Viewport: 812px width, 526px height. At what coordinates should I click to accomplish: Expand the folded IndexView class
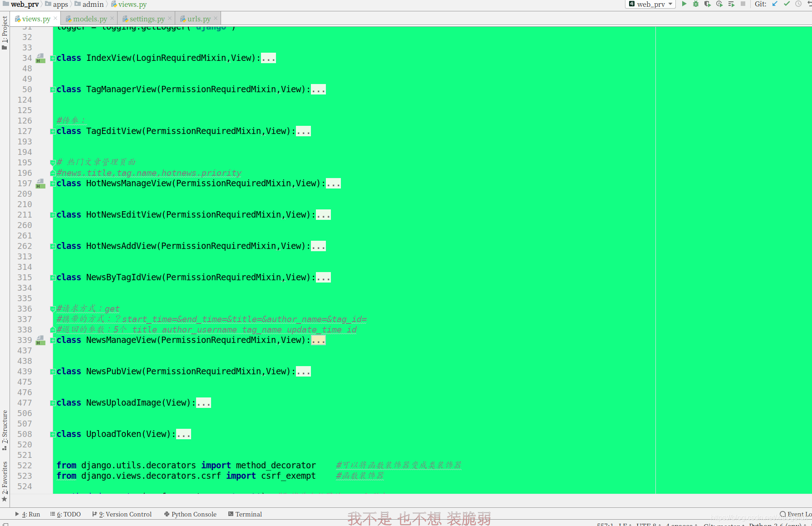(53, 58)
